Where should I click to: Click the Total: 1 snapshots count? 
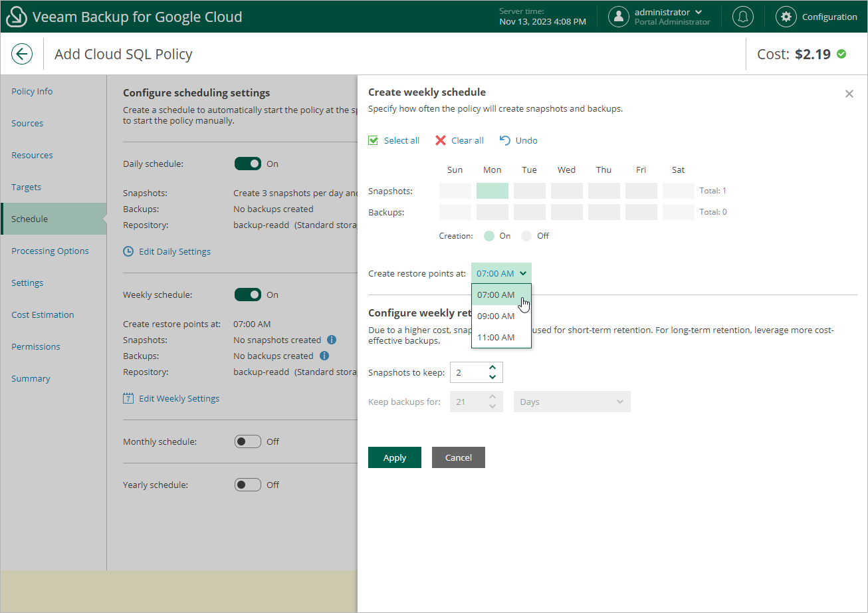click(713, 191)
